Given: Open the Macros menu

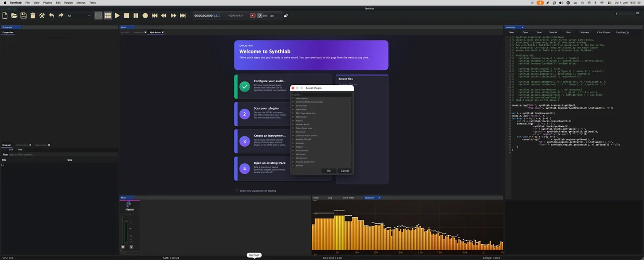Looking at the screenshot, I should click(x=81, y=3).
